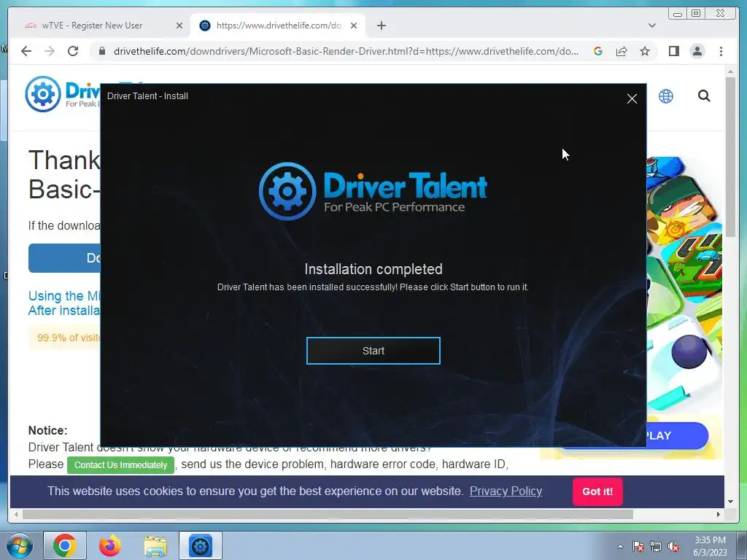Click the games advertisement image

click(684, 284)
